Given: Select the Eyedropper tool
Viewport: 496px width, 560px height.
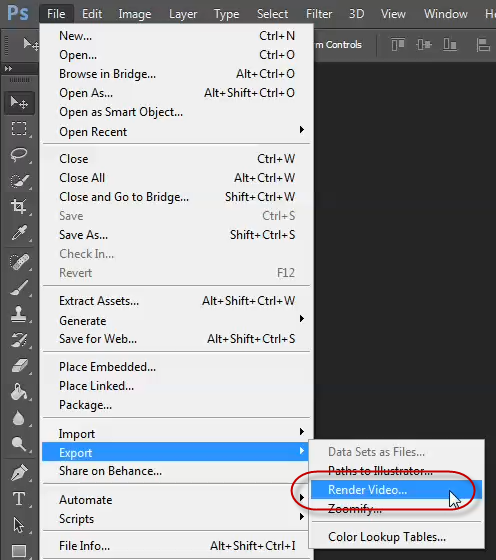Looking at the screenshot, I should tap(19, 233).
